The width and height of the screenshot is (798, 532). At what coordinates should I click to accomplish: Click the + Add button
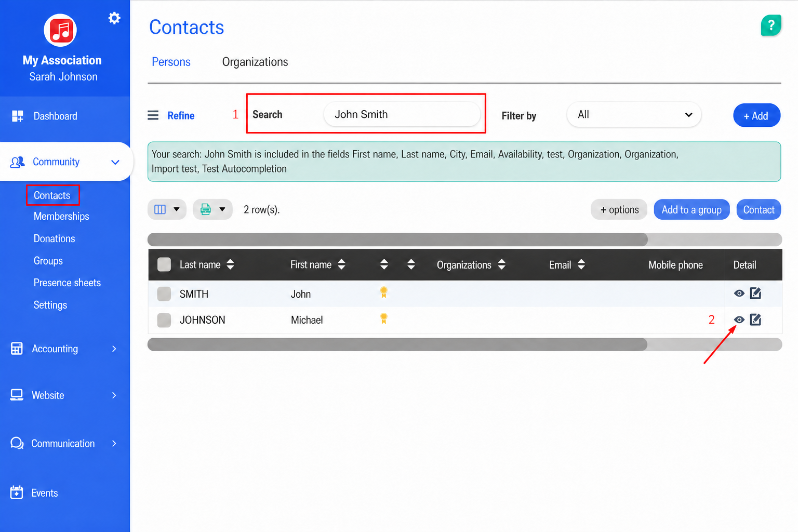[756, 116]
